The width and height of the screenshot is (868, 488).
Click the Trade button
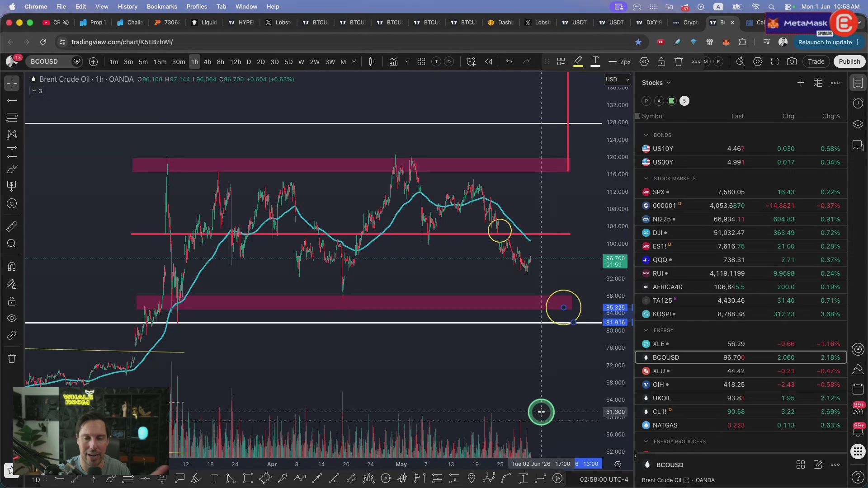(816, 62)
